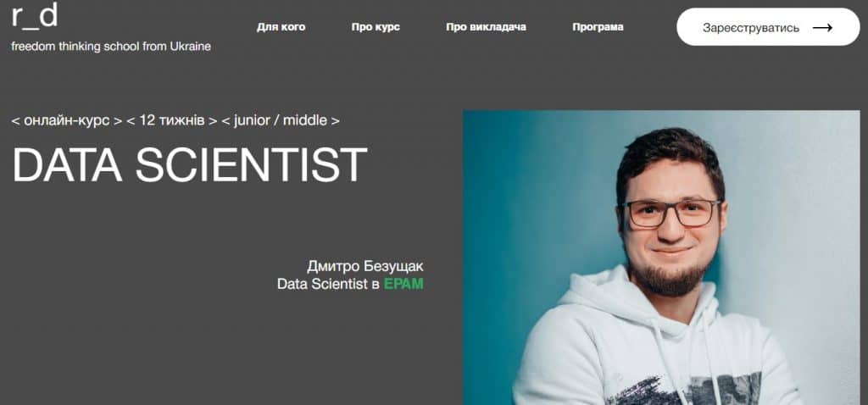The width and height of the screenshot is (868, 405).
Task: Click the instructor's glasses in the photo
Action: coord(671,213)
